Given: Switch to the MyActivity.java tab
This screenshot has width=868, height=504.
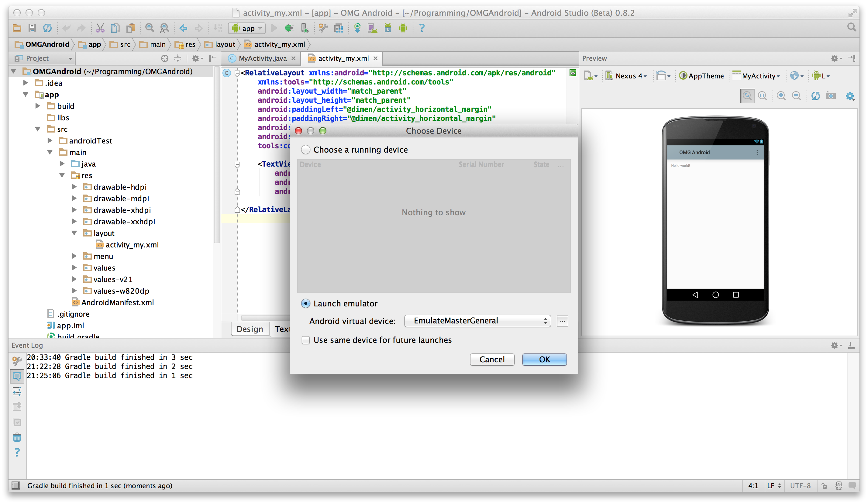Looking at the screenshot, I should point(260,58).
